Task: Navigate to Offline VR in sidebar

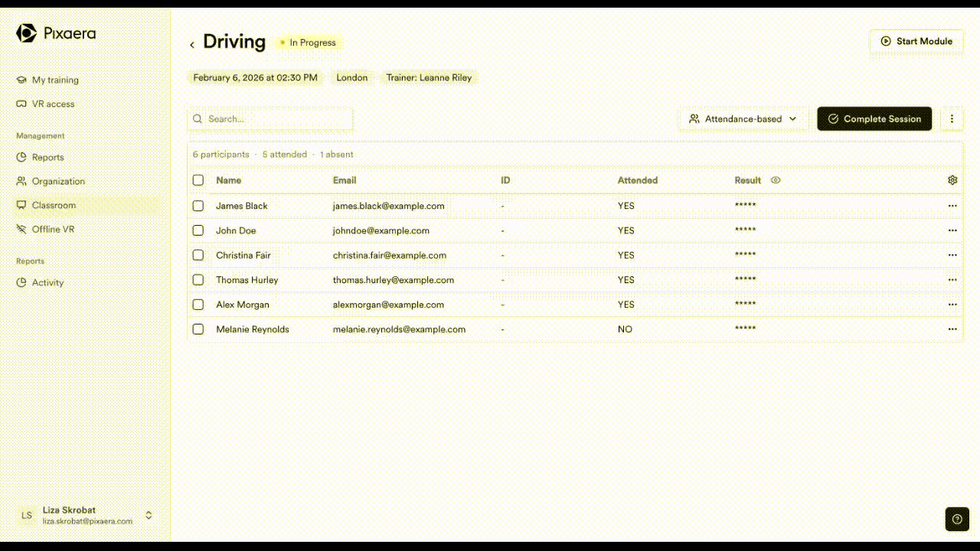Action: [x=53, y=230]
